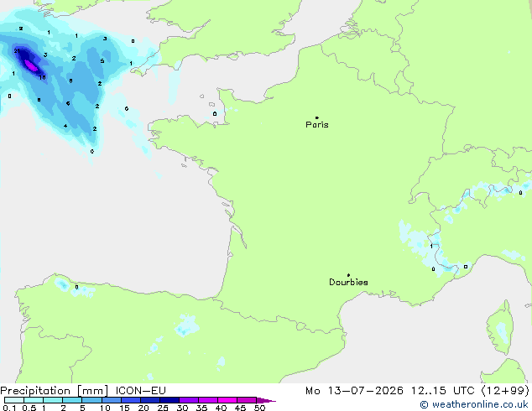Pick the 45 to 50 legend swatch
Screen dimensions: 532x411
coord(247,400)
